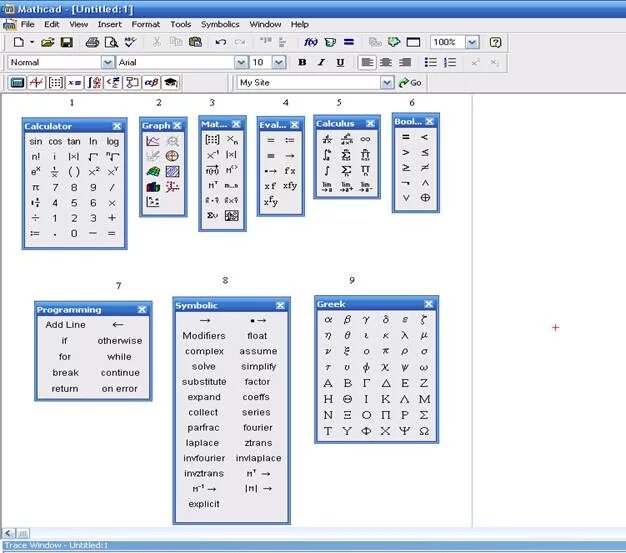Set Align Center
Image resolution: width=626 pixels, height=553 pixels.
pos(386,62)
